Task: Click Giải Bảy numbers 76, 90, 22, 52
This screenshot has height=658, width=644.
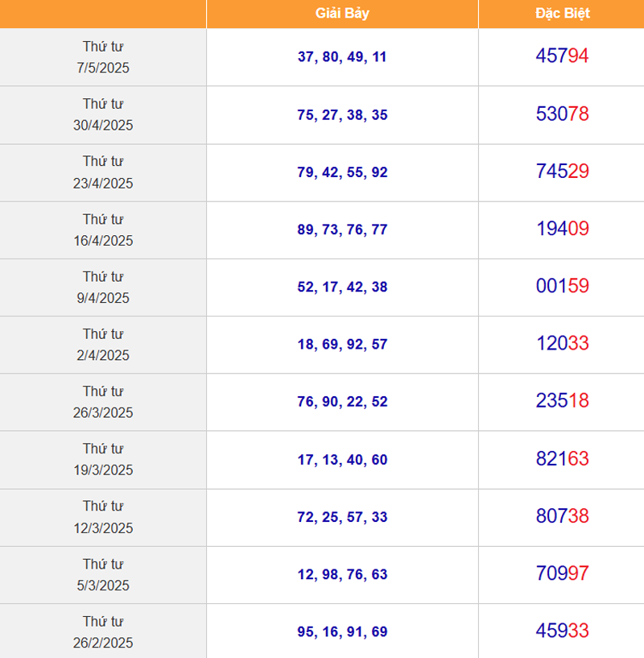Action: 342,402
